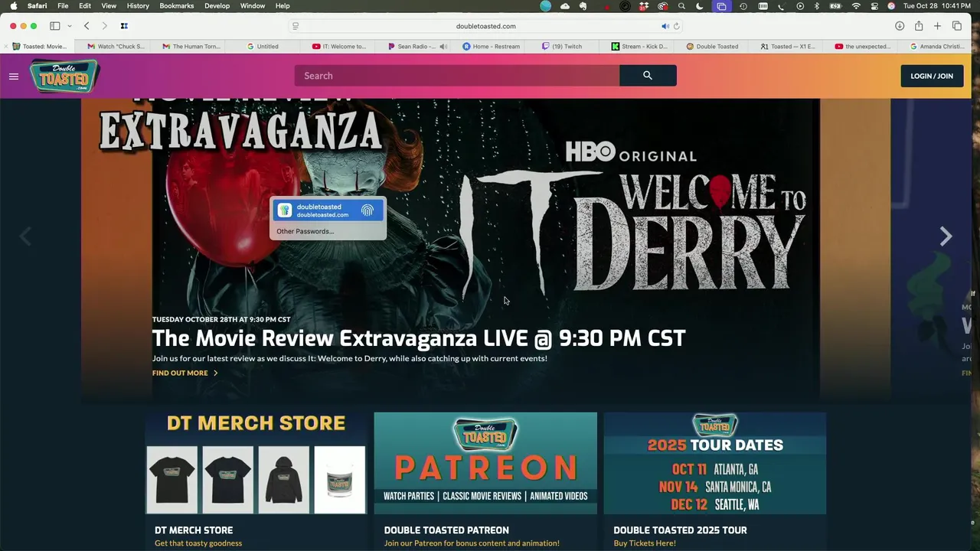This screenshot has width=980, height=551.
Task: Click the DOUBLE TOASTED PATREON heading
Action: click(446, 530)
